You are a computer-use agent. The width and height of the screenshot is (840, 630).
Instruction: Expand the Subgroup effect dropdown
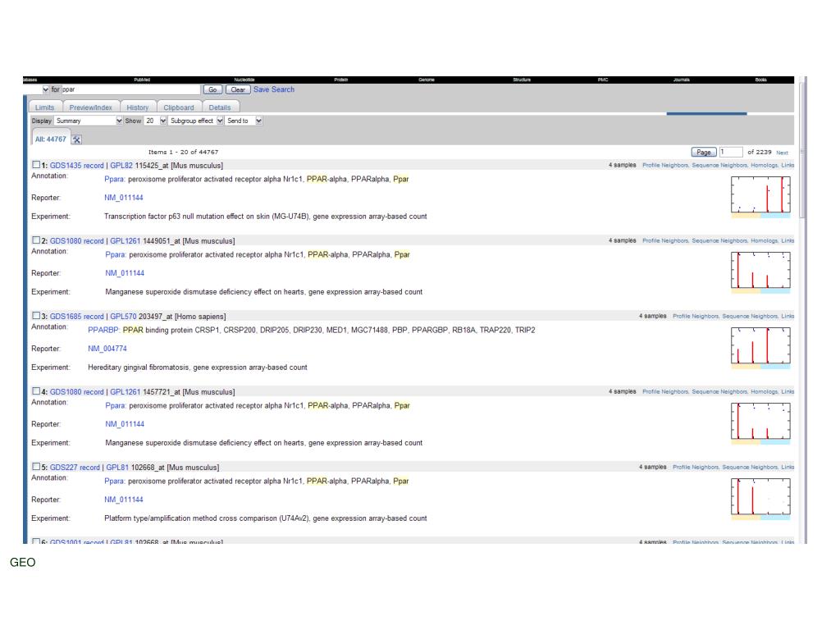[196, 121]
